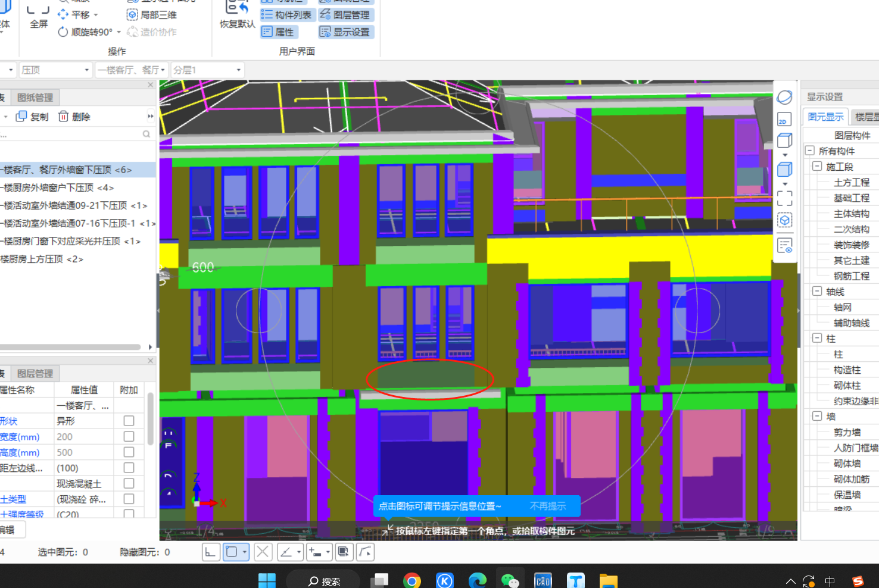Select the 楼层显示 tab
The image size is (879, 588).
point(865,117)
